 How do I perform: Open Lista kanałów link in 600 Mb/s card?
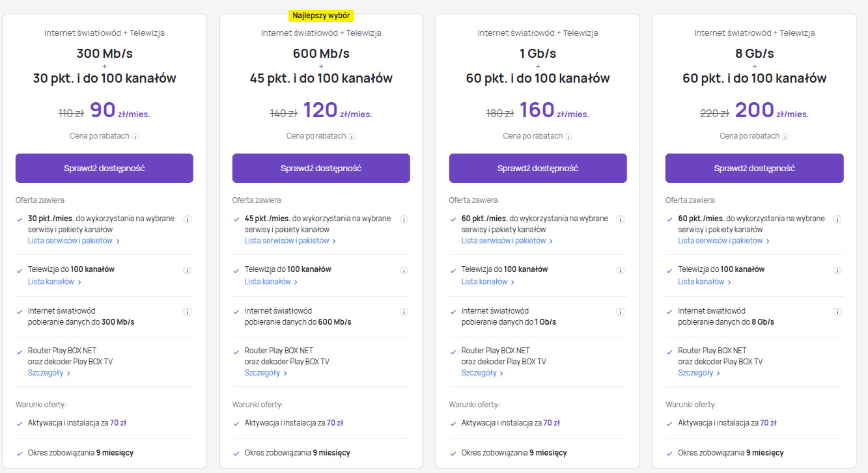tap(271, 282)
